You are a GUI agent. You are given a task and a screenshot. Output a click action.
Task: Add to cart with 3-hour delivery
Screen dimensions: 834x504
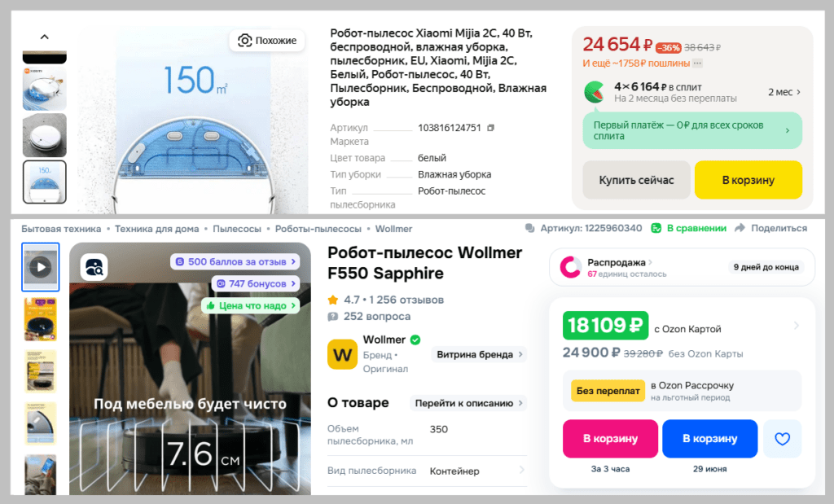(610, 439)
